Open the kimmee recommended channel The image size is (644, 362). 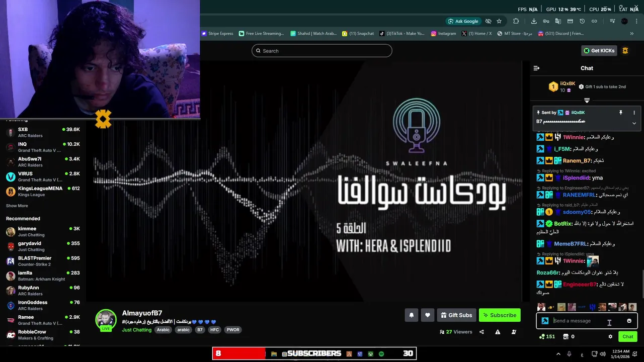click(x=43, y=232)
